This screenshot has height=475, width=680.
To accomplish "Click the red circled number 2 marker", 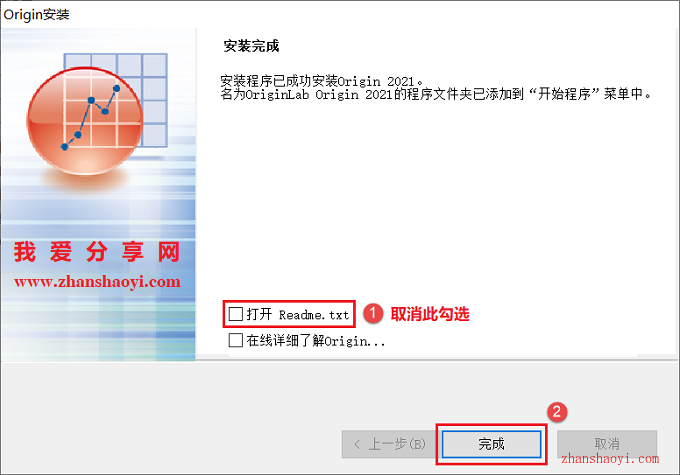I will click(x=557, y=412).
